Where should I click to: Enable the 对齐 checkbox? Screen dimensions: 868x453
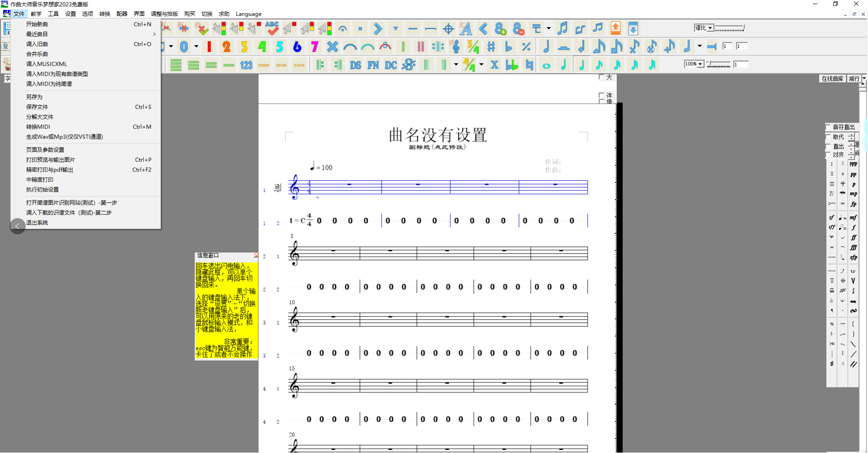pos(829,154)
